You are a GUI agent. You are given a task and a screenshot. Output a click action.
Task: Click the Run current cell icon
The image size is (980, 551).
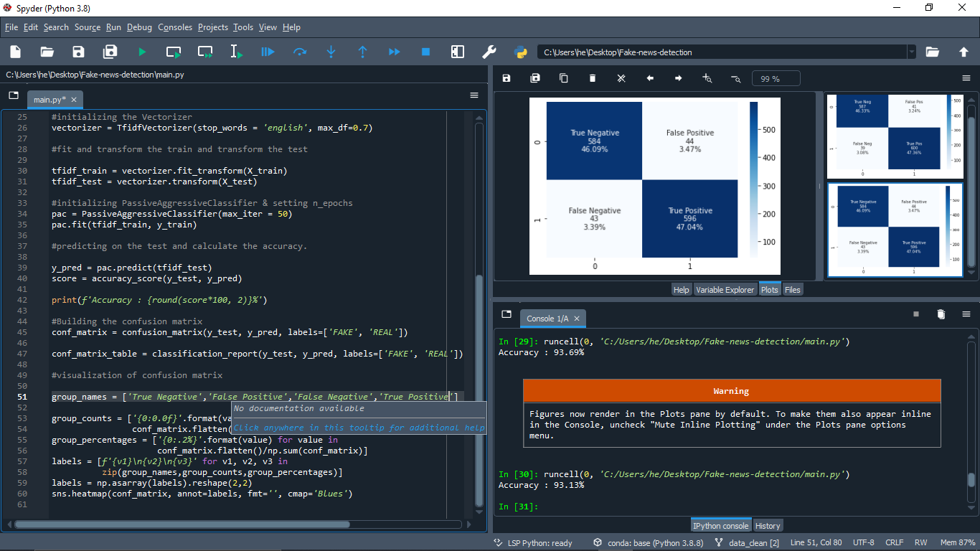pos(174,52)
